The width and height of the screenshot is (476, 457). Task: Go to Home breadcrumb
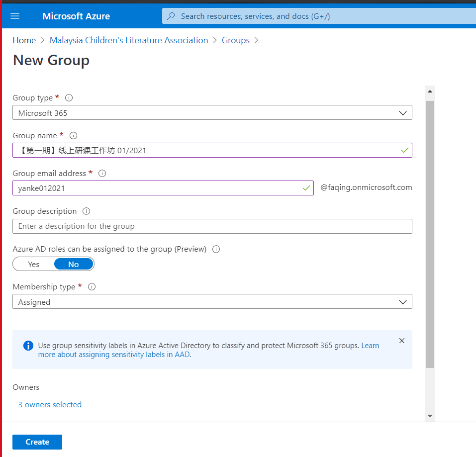tap(24, 40)
